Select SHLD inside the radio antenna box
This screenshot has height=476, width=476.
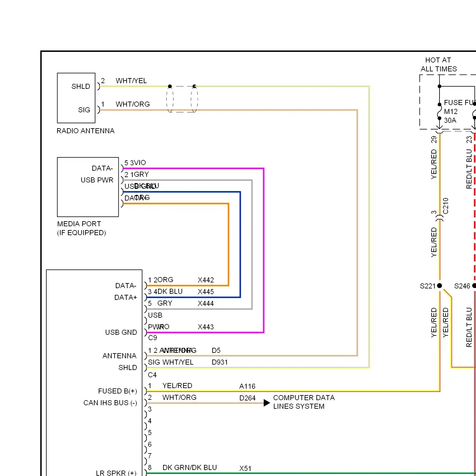point(81,86)
